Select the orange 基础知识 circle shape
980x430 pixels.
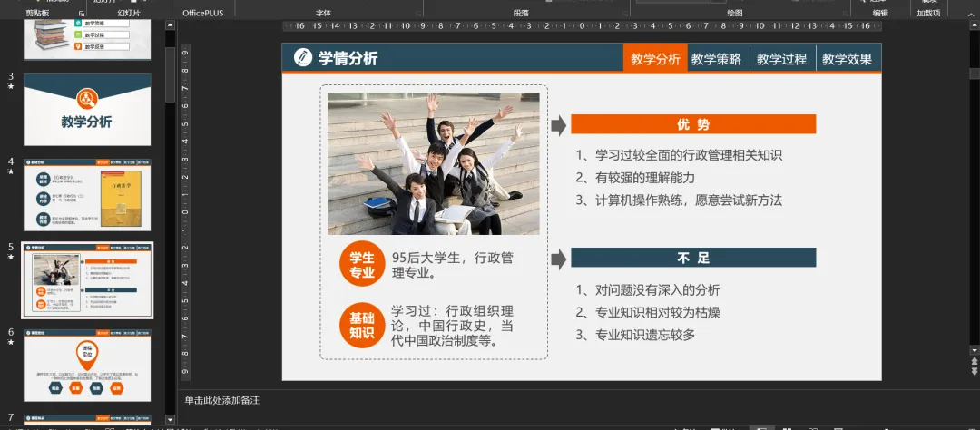tap(362, 326)
